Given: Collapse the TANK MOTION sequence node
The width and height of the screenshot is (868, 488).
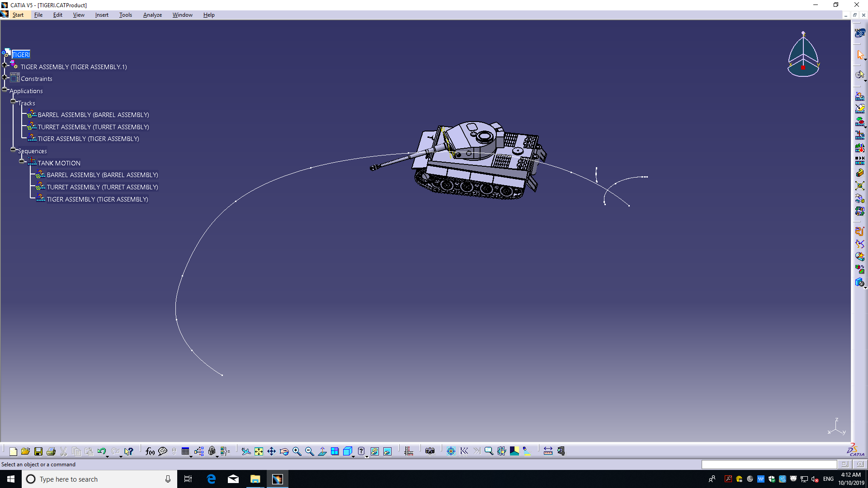Looking at the screenshot, I should [22, 161].
